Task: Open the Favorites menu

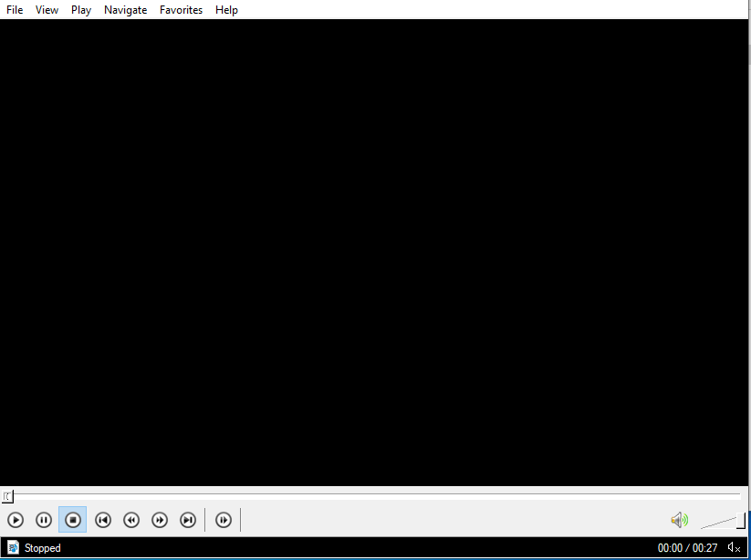Action: click(x=181, y=9)
